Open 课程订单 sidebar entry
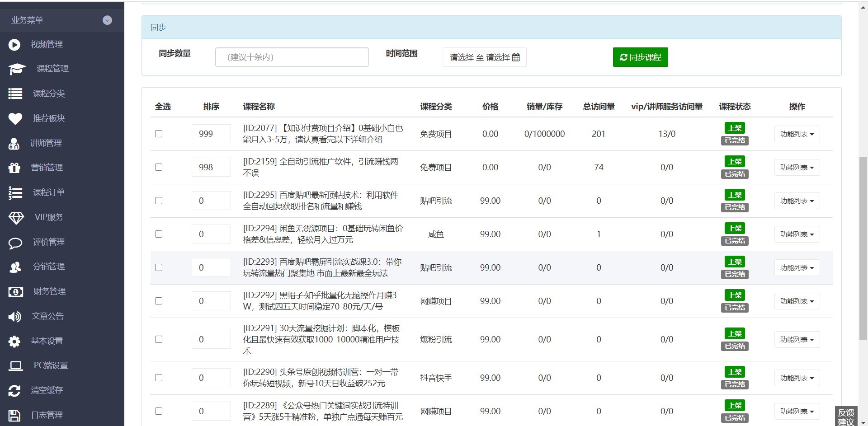Viewport: 868px width, 426px height. click(x=49, y=192)
